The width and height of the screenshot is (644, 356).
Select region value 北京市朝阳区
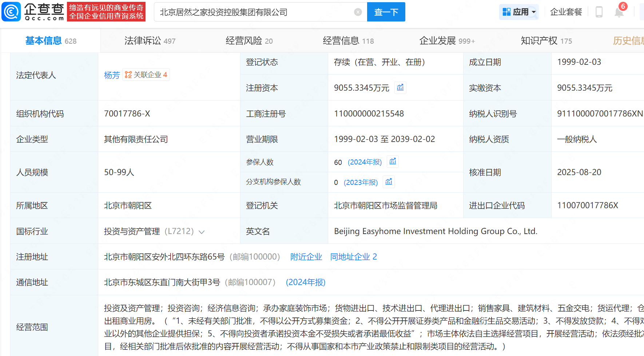coord(128,205)
